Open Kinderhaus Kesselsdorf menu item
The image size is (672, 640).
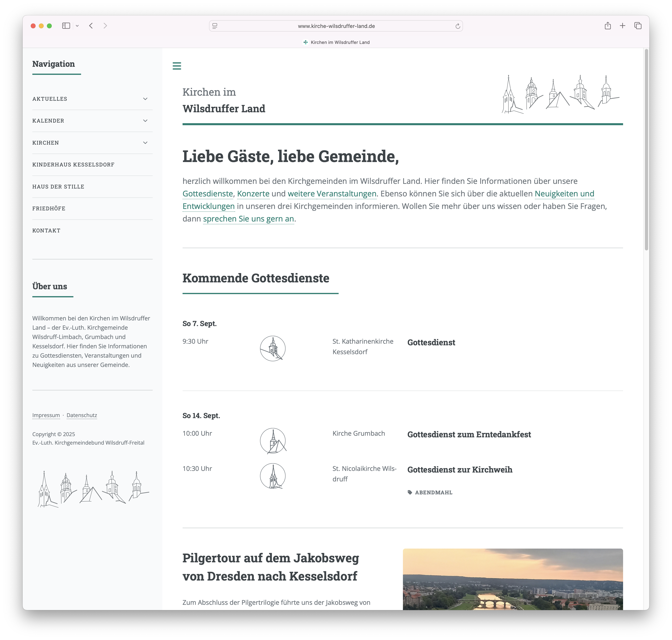click(x=73, y=165)
